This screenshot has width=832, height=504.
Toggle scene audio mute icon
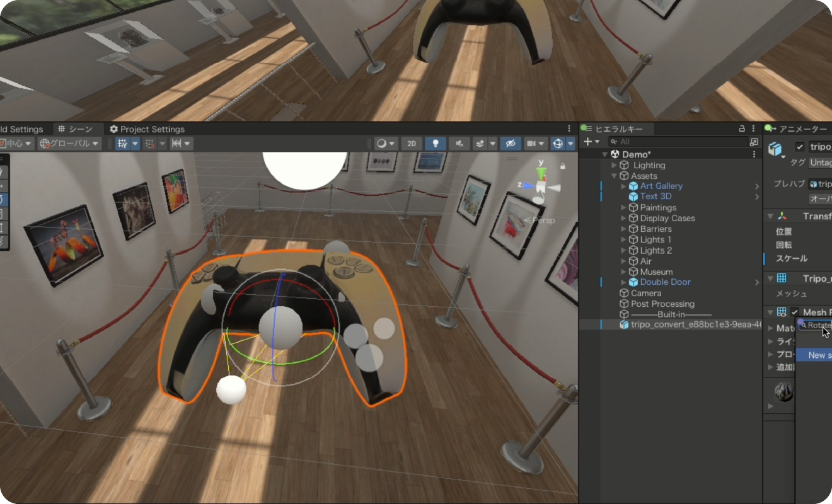[x=460, y=144]
